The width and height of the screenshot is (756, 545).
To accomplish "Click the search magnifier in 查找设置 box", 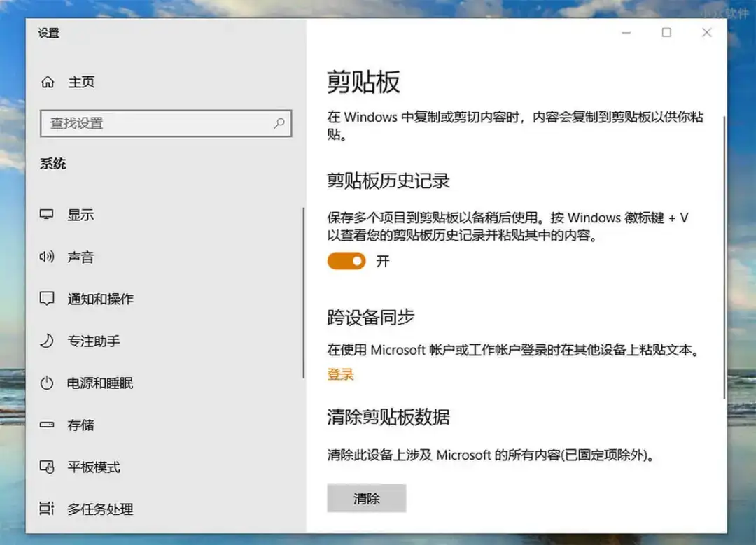I will point(280,123).
